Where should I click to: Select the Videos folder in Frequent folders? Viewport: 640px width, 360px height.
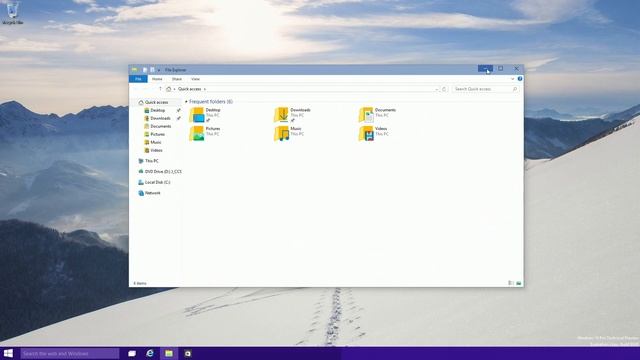click(x=373, y=133)
